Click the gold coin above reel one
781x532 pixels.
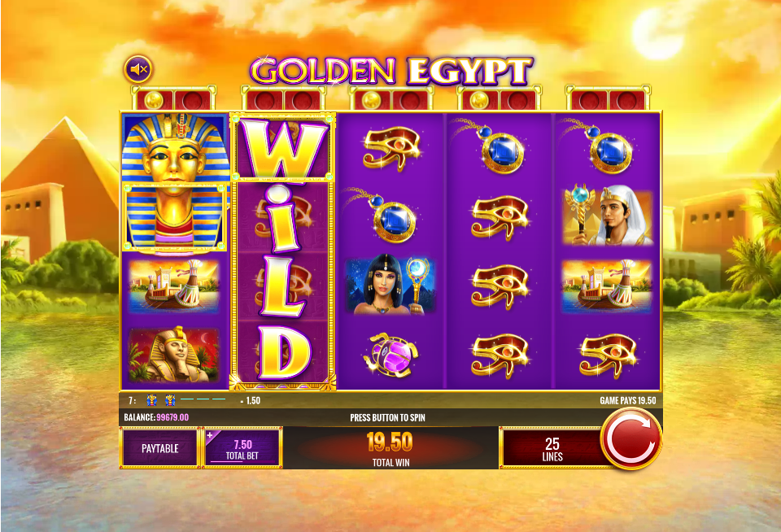(154, 101)
